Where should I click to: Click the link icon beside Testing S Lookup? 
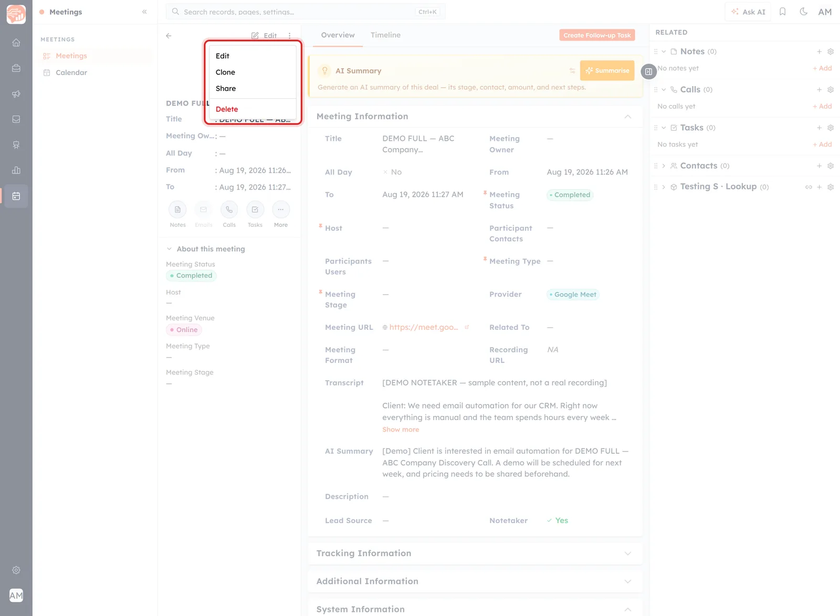[808, 187]
